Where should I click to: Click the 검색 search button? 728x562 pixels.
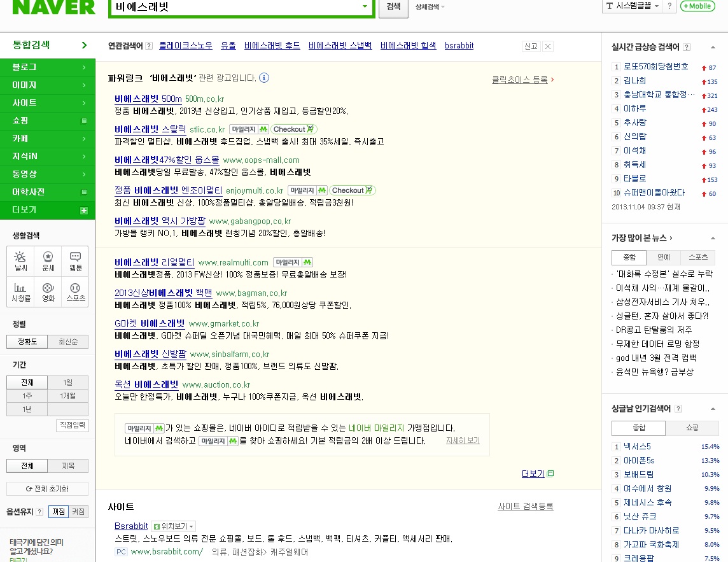coord(393,6)
